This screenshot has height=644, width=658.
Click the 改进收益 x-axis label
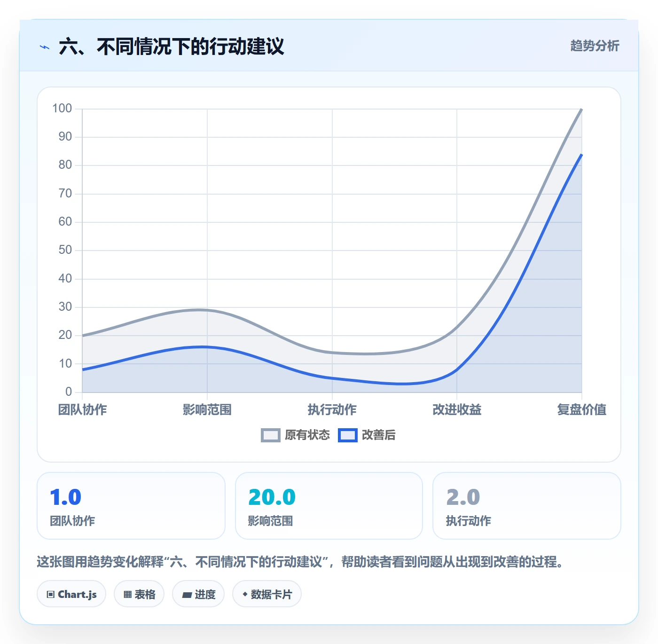[x=457, y=409]
